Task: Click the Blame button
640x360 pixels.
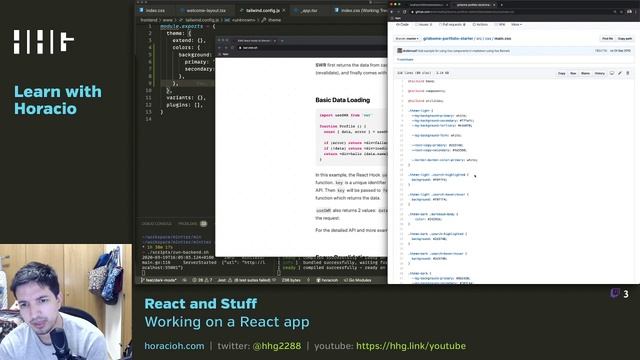Action: (585, 73)
